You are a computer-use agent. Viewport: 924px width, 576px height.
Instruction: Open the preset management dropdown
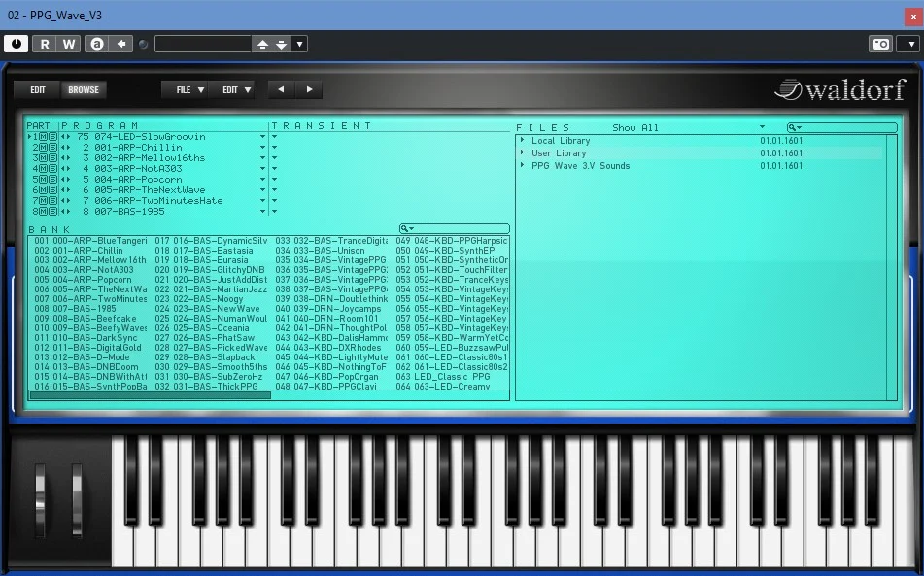[x=299, y=44]
